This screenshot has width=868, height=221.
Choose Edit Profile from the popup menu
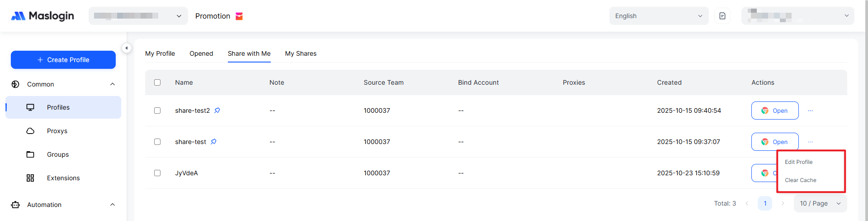tap(798, 162)
